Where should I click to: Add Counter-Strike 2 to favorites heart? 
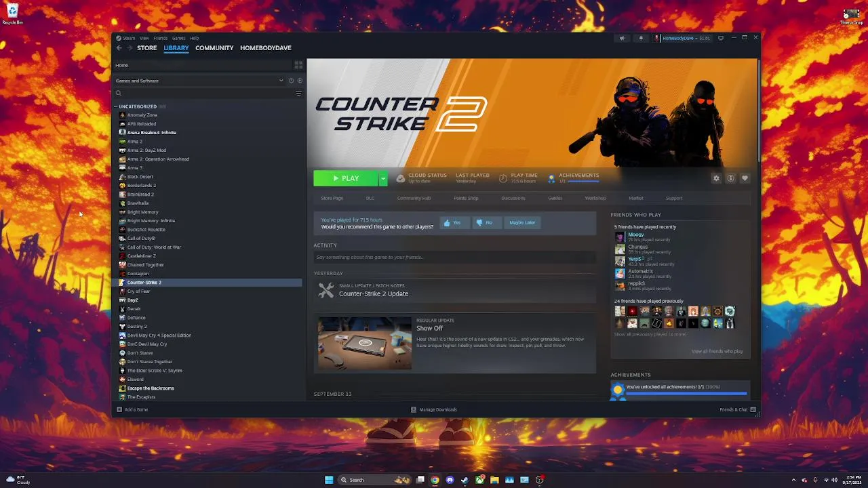click(745, 178)
